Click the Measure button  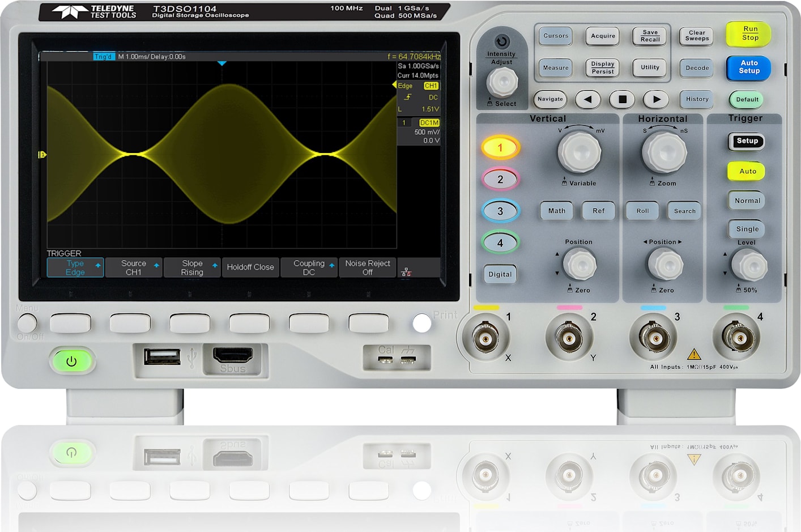[x=556, y=67]
